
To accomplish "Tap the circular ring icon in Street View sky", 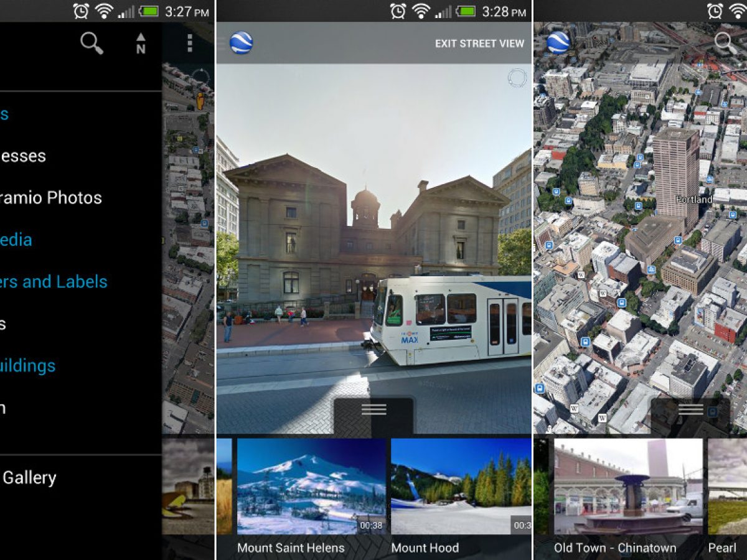I will click(x=517, y=78).
